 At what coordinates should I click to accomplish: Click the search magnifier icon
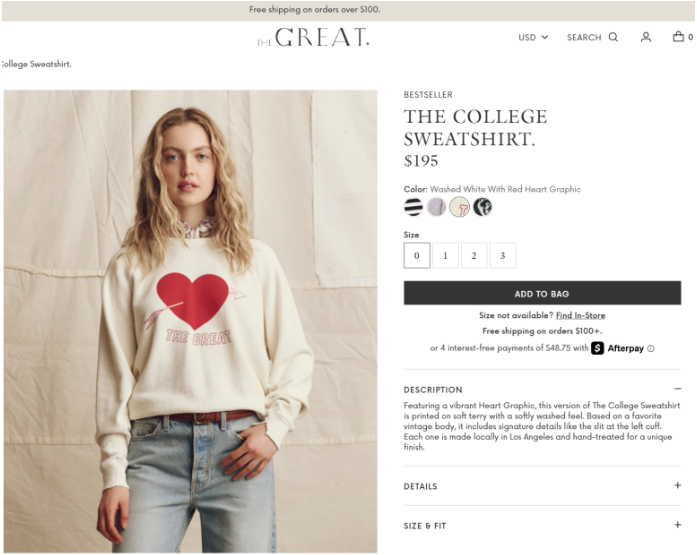pyautogui.click(x=613, y=37)
